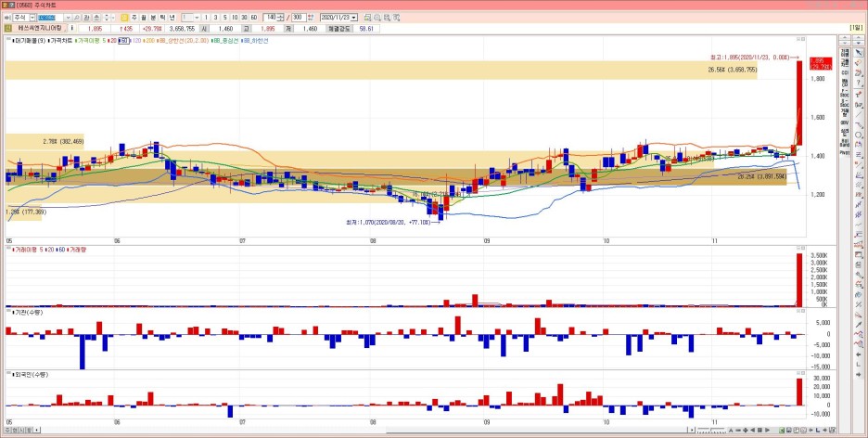The image size is (868, 438).
Task: Choose the 30 interval preset
Action: [x=244, y=17]
